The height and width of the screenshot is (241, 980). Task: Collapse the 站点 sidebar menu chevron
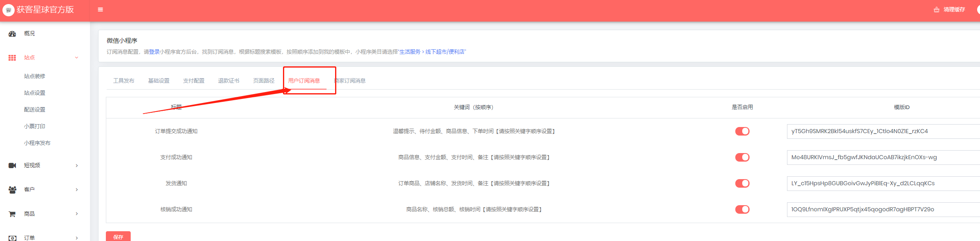click(x=77, y=58)
